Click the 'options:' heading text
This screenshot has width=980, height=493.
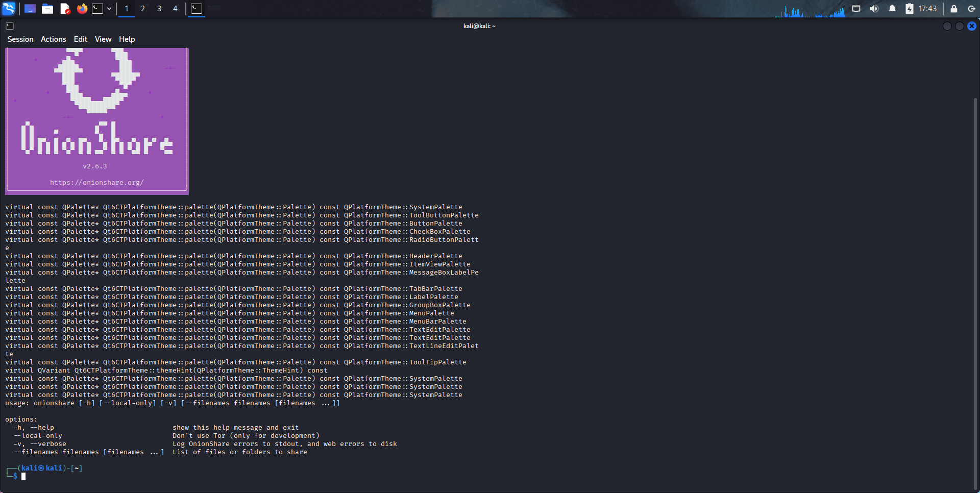21,420
